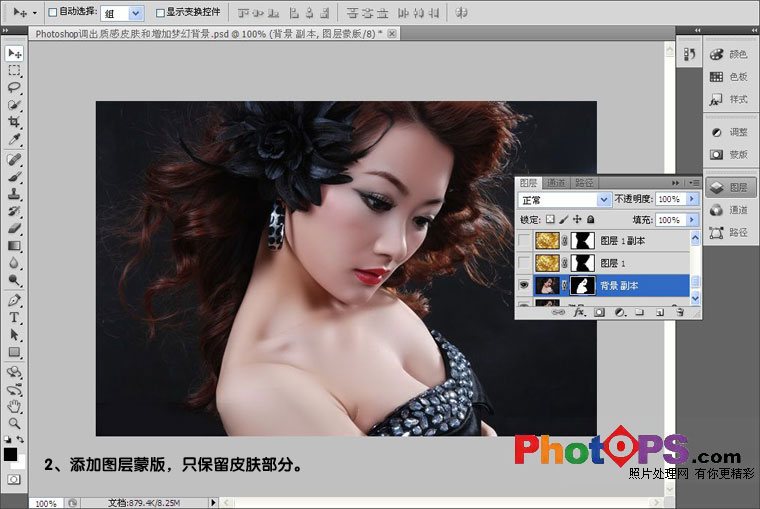Open the 蒙版 panel

(729, 155)
